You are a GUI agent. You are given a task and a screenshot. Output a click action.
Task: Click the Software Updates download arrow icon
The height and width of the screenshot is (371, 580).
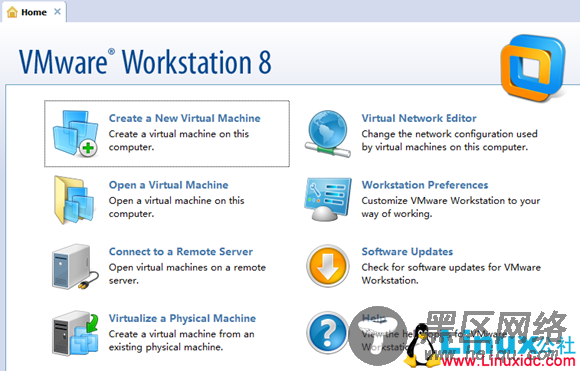click(328, 266)
